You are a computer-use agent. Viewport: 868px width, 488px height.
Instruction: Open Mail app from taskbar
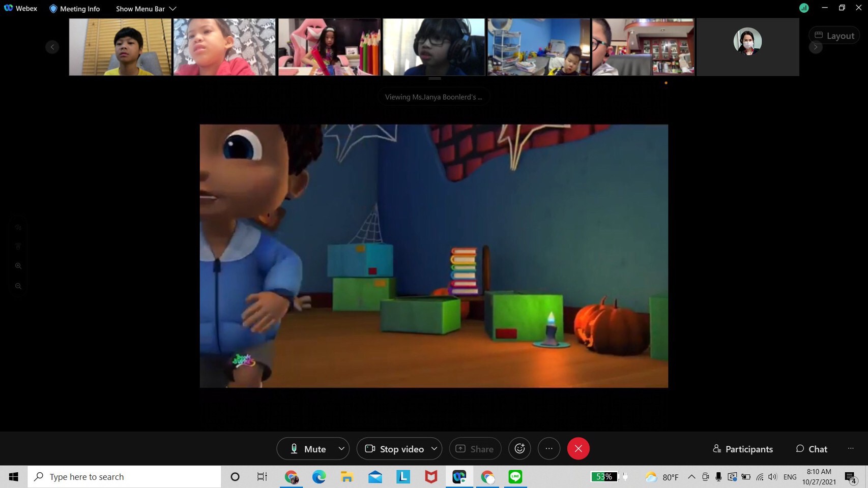click(375, 477)
